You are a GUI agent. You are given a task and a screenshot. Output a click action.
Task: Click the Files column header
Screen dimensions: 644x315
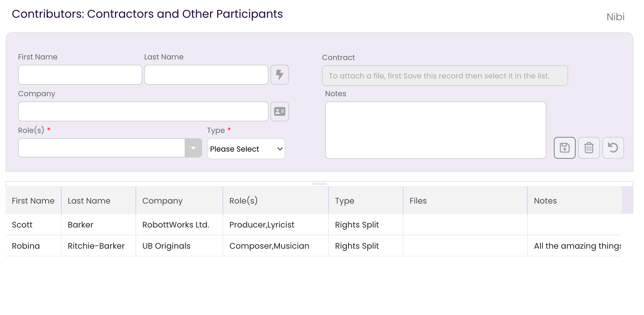click(465, 201)
